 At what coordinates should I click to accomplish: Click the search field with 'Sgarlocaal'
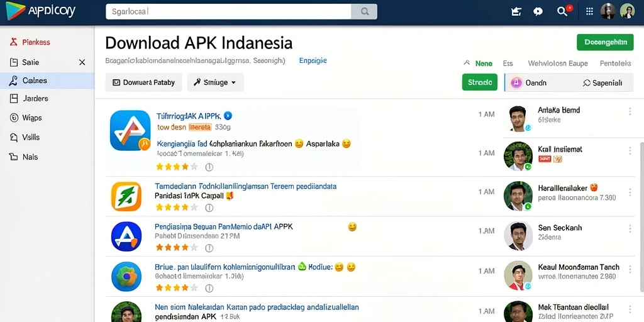(x=228, y=12)
